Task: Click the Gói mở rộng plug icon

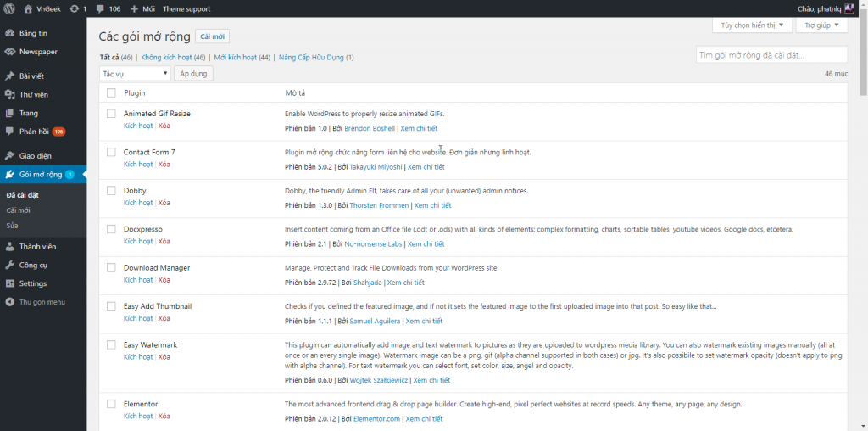Action: click(x=9, y=175)
